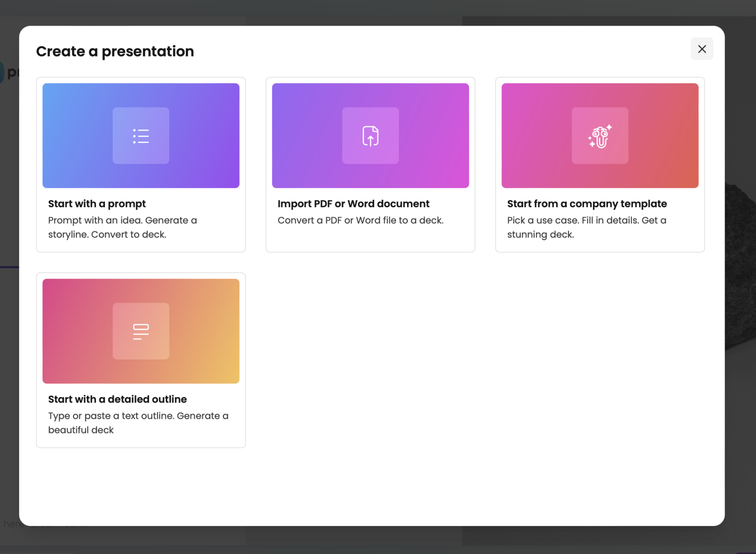Click the "Type or paste a text outline" text
Screen dimensions: 756x554
tap(138, 422)
